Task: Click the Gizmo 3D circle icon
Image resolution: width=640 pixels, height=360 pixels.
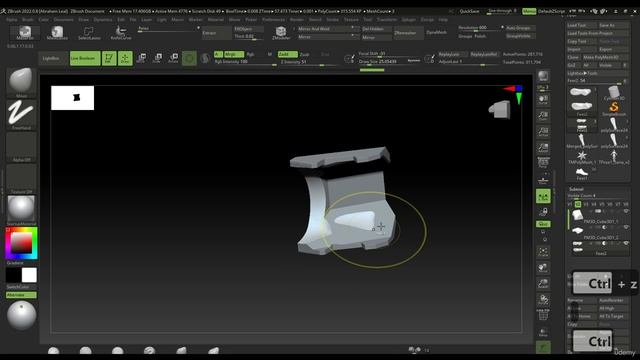Action: pos(189,58)
